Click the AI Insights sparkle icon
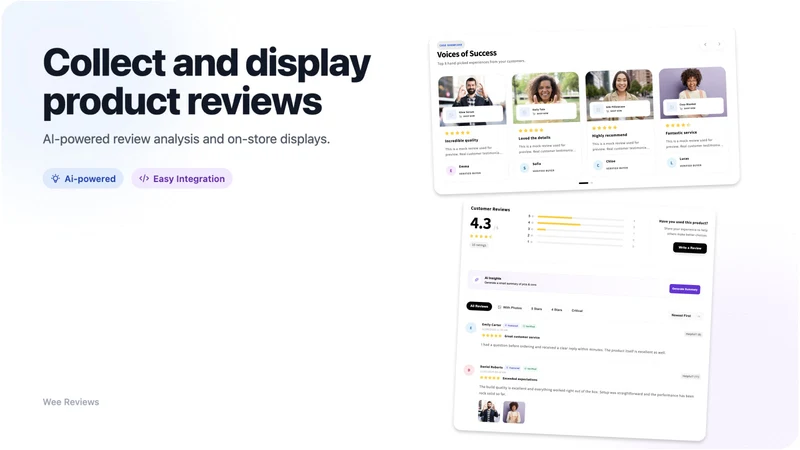 [477, 280]
